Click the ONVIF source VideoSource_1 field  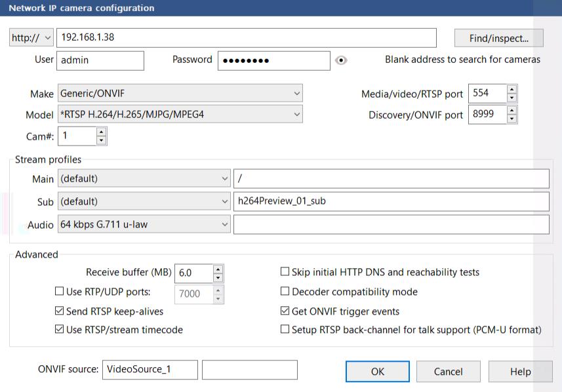pyautogui.click(x=150, y=370)
